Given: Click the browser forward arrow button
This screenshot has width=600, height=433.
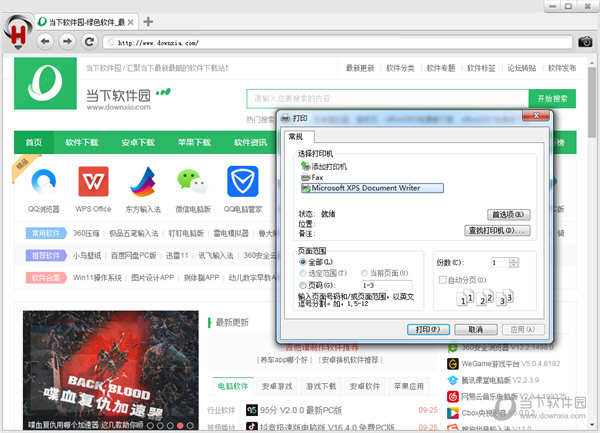Looking at the screenshot, I should (x=67, y=41).
